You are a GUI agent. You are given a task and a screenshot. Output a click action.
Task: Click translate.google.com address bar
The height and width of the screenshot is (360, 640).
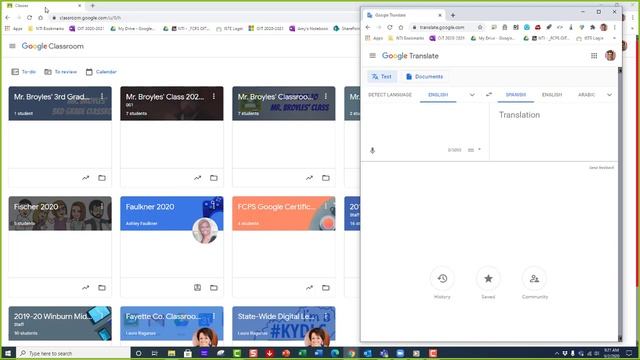(442, 27)
